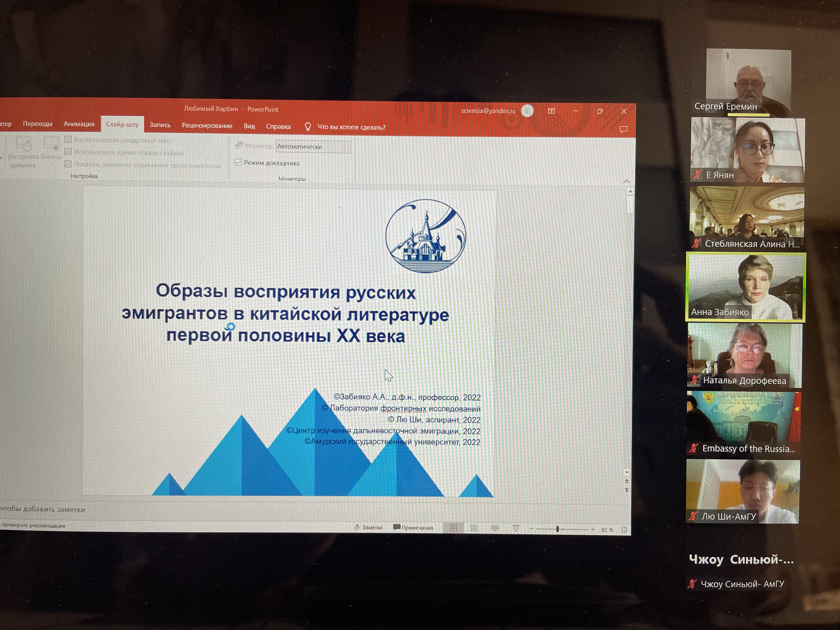Switch to Normal view icon in status bar
The height and width of the screenshot is (630, 840).
pos(453,528)
